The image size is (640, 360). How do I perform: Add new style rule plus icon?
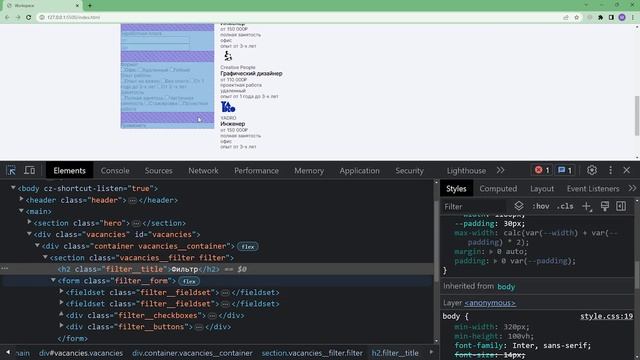pos(587,206)
